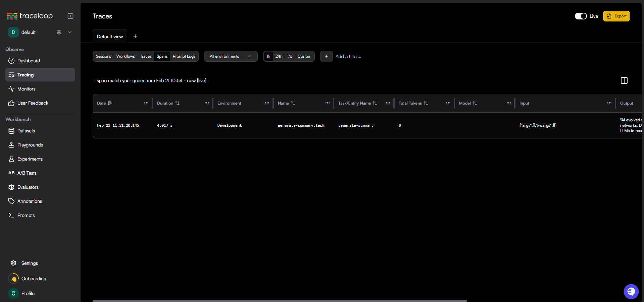Open the Date column options menu
The image size is (644, 302).
(146, 103)
